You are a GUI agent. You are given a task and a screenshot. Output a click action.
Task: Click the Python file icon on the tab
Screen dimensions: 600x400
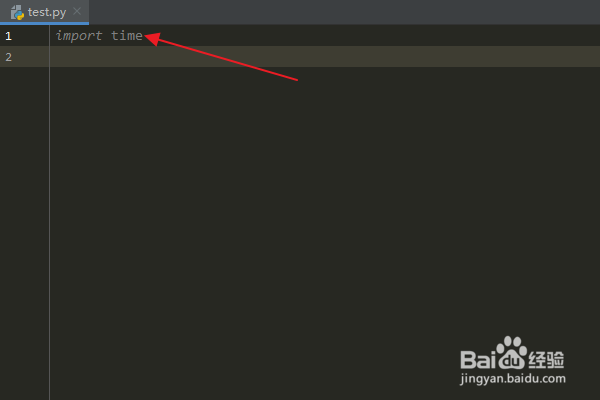point(17,12)
